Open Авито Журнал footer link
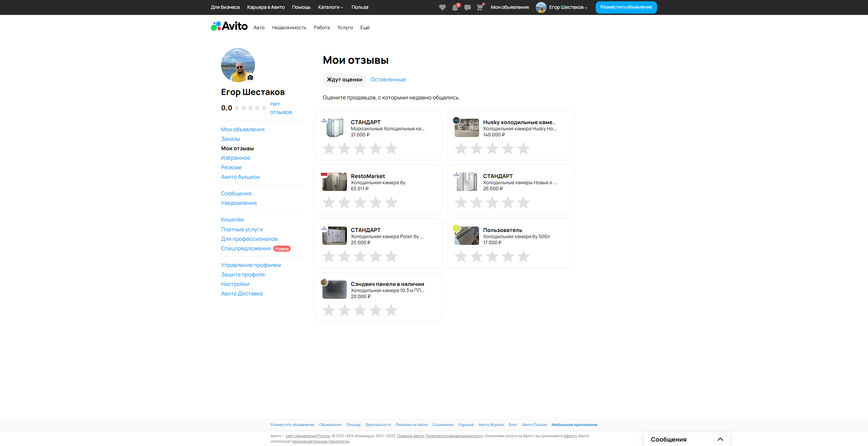 (x=491, y=425)
